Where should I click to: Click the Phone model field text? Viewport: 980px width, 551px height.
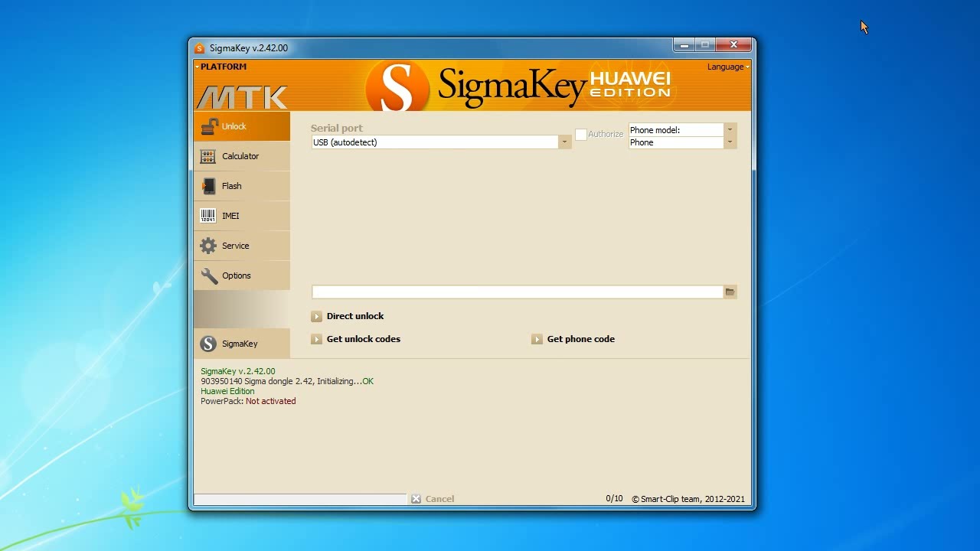pos(655,130)
